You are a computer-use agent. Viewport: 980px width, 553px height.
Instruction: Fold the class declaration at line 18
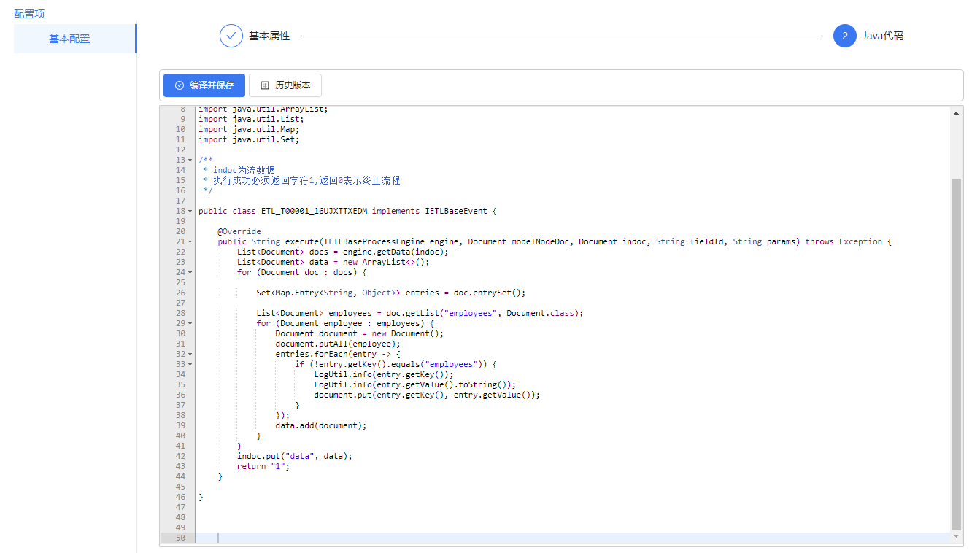(190, 211)
